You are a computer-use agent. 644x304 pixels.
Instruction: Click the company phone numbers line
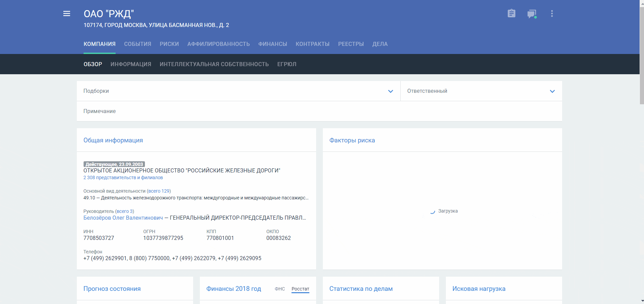tap(172, 258)
